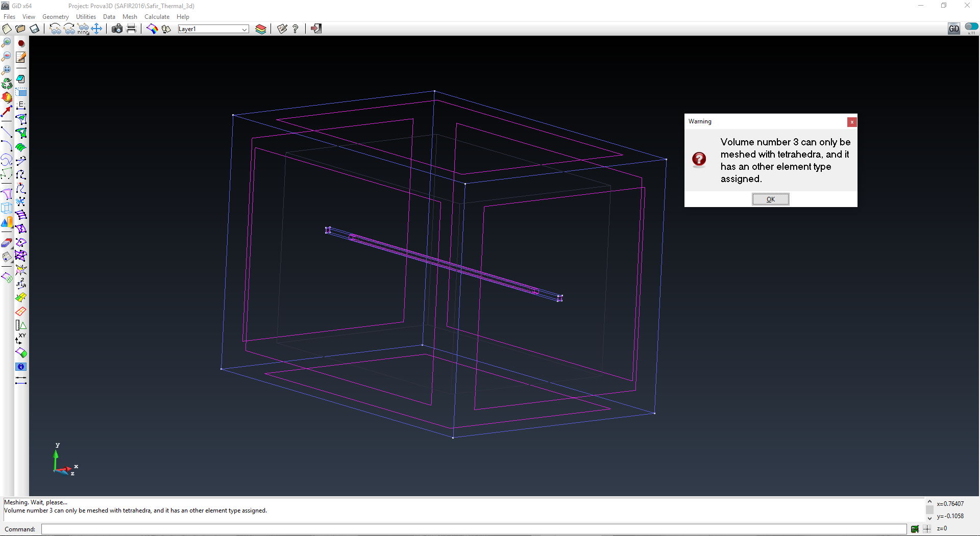The image size is (980, 536).
Task: Select the pan view arrows tool
Action: point(96,29)
